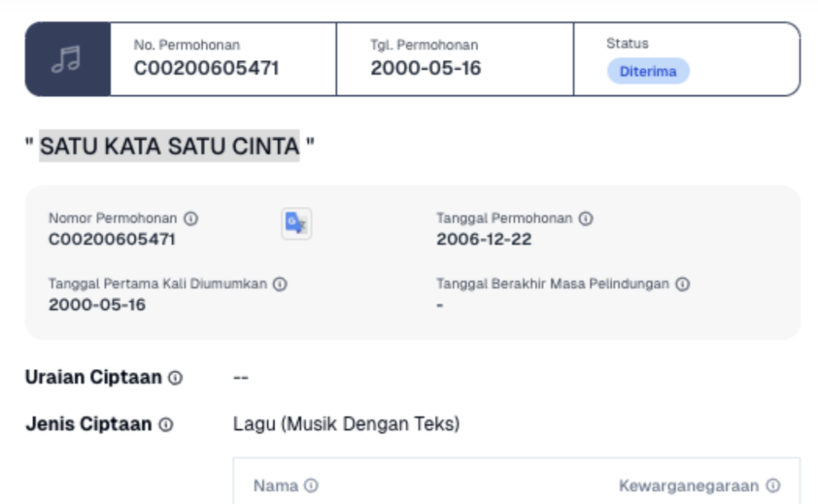Click the Status header label
Screen dimensions: 818x504
click(x=627, y=43)
